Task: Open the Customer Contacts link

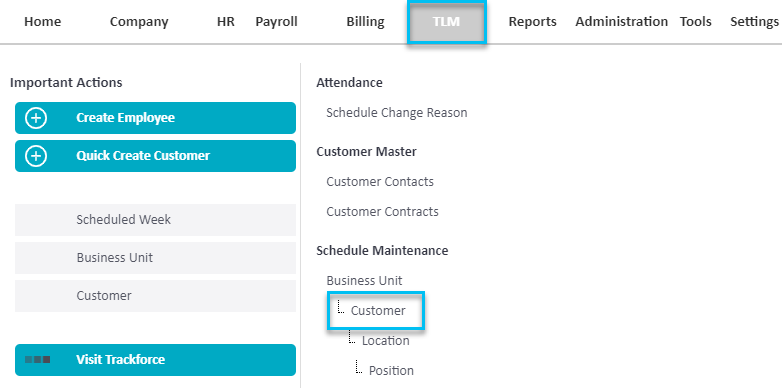Action: point(380,182)
